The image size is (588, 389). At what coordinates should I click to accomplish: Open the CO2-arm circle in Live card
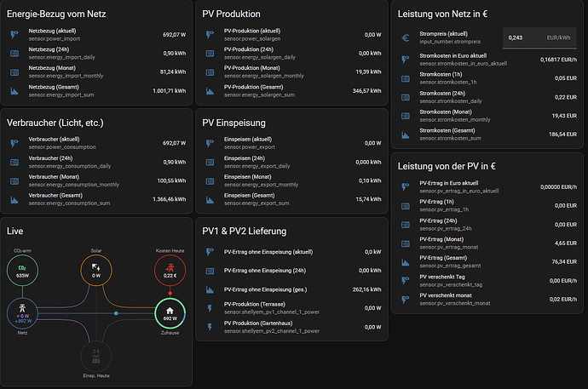click(x=22, y=271)
